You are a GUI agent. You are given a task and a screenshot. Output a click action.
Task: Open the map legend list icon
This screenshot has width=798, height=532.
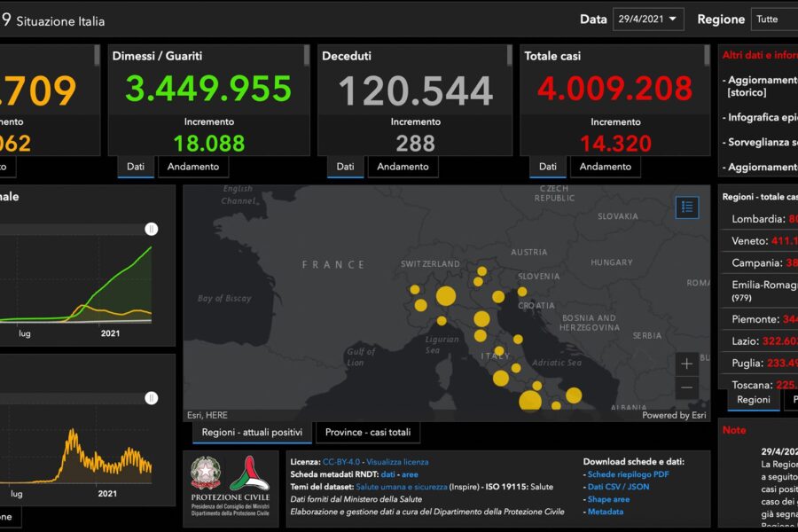pos(686,207)
